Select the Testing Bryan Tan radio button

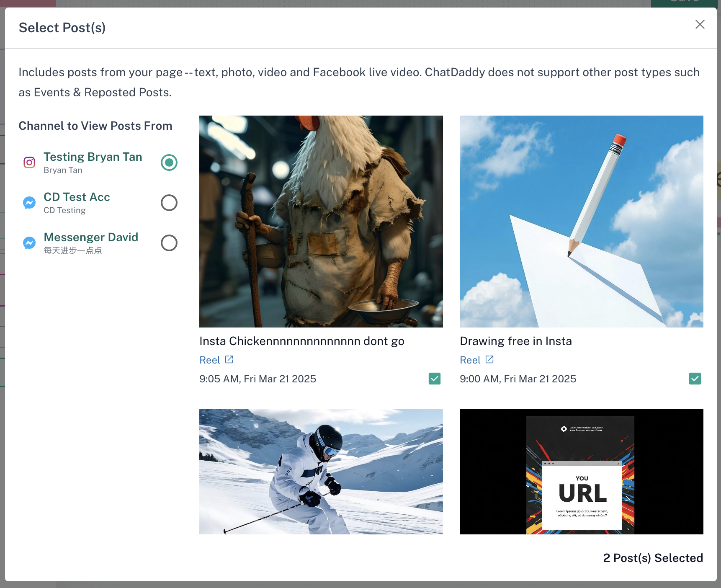[169, 162]
